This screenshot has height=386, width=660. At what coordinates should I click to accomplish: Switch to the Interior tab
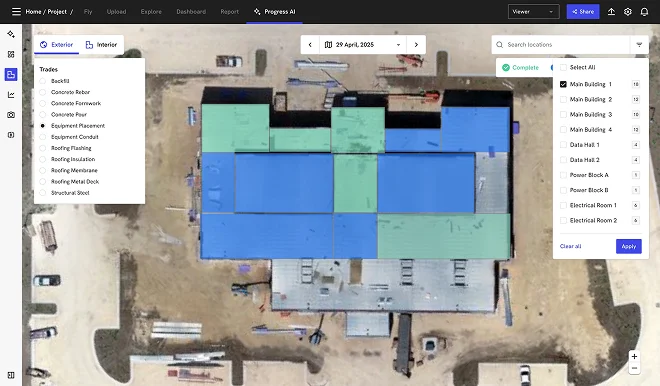coord(101,45)
